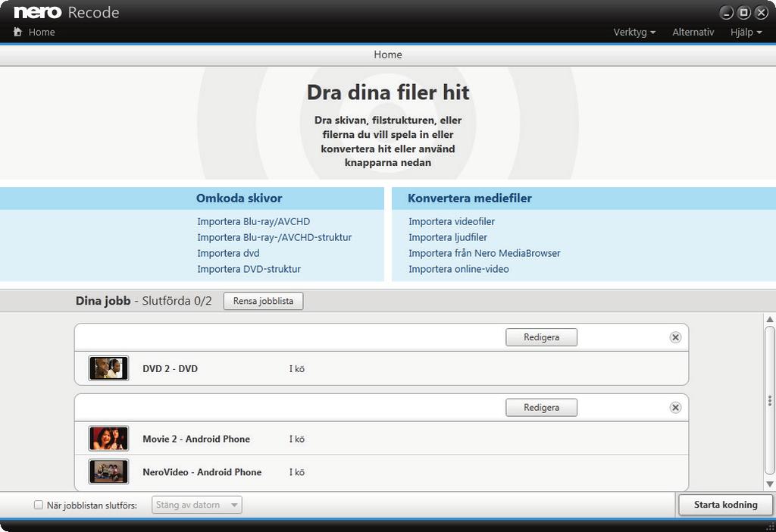776x532 pixels.
Task: Select Importera ljudfiler
Action: [x=447, y=237]
